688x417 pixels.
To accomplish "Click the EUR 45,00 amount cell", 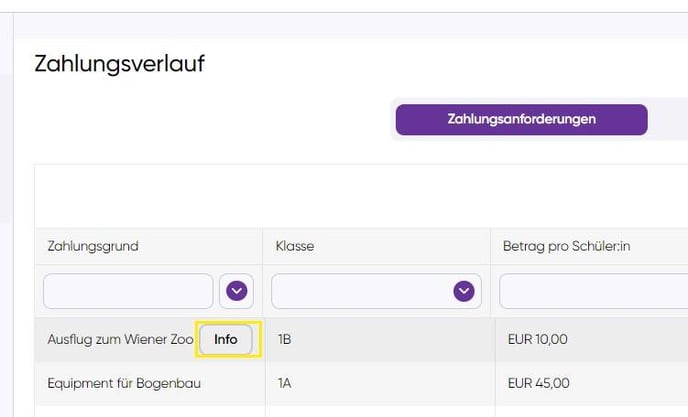I will point(538,383).
